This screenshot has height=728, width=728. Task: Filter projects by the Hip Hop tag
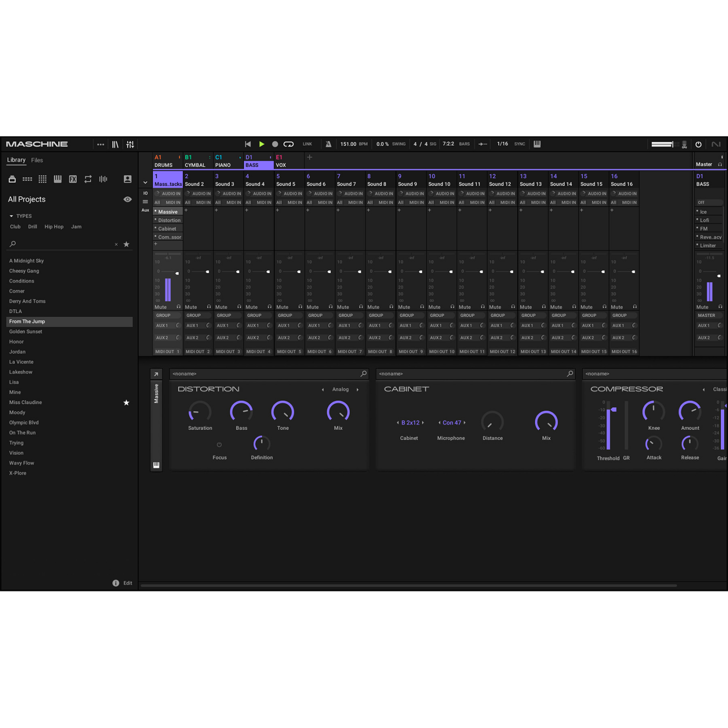[54, 227]
